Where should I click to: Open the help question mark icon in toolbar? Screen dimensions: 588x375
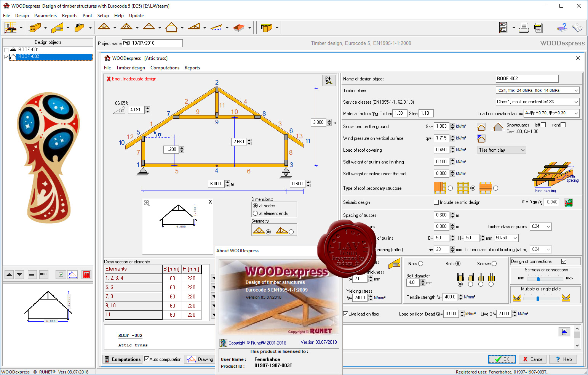(x=562, y=27)
